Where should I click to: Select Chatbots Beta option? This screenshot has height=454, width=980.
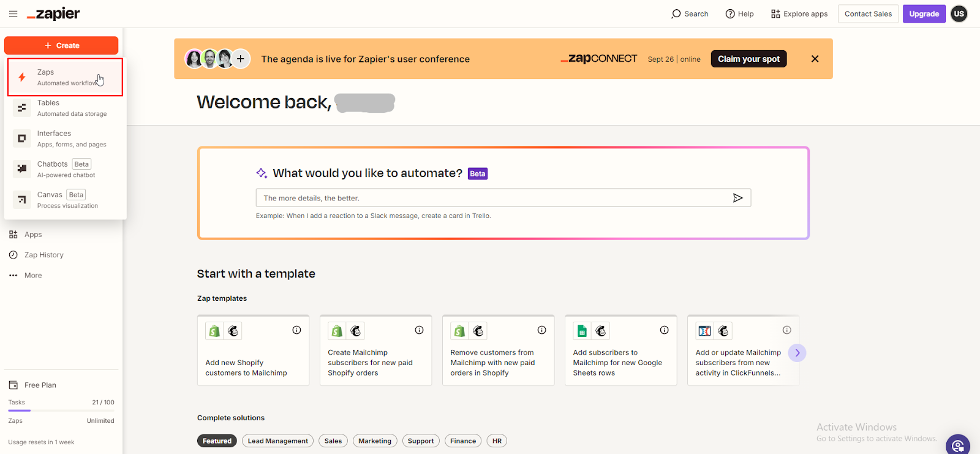(x=65, y=169)
